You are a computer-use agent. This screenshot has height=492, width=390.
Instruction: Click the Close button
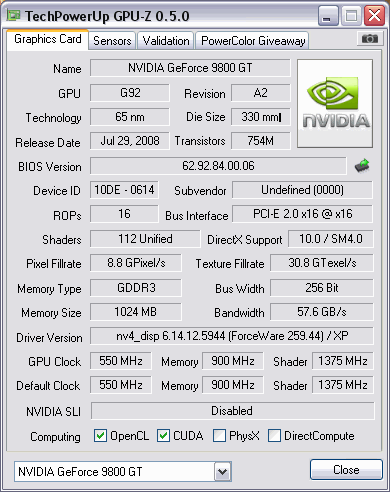click(x=346, y=470)
